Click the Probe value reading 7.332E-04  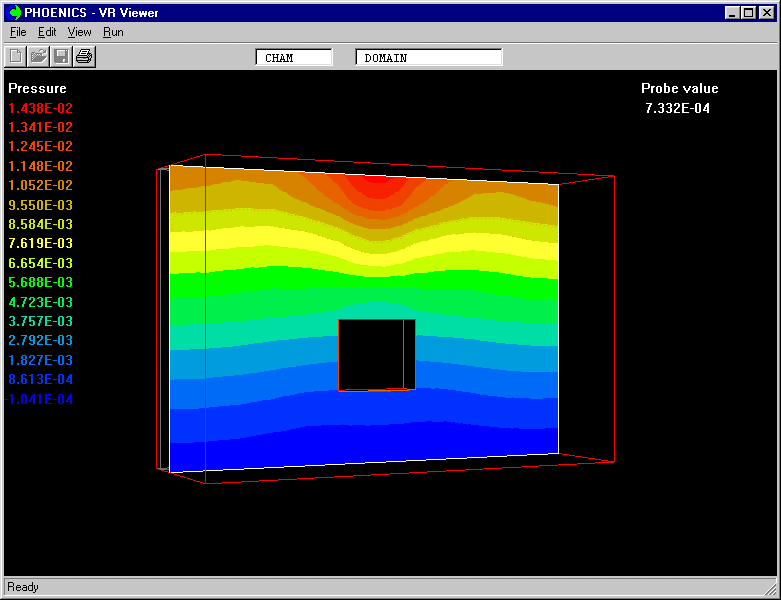pos(677,108)
